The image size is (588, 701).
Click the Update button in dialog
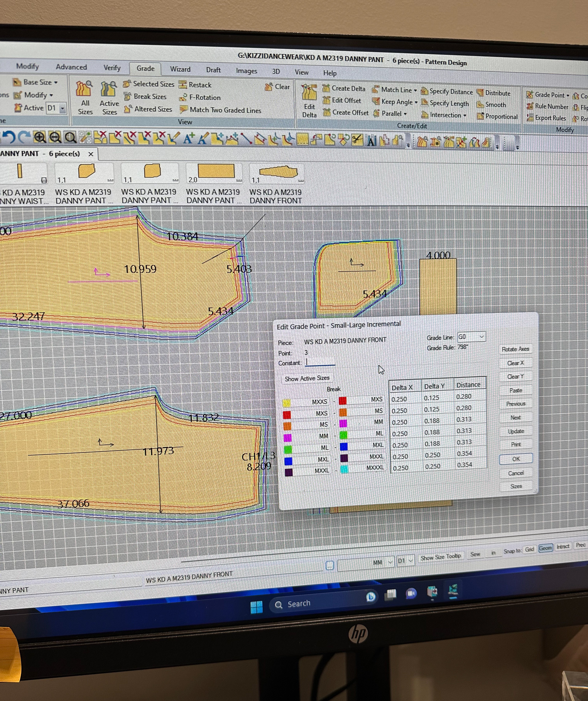tap(515, 431)
